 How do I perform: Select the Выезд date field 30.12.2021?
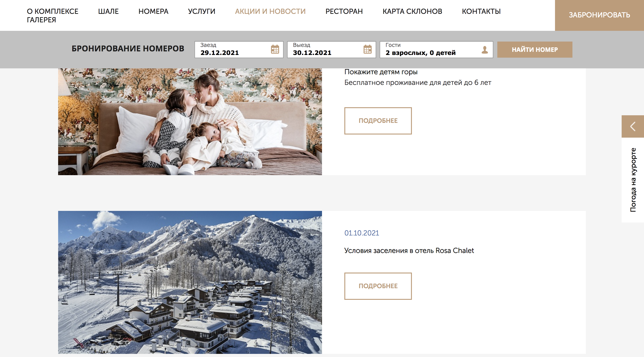331,49
